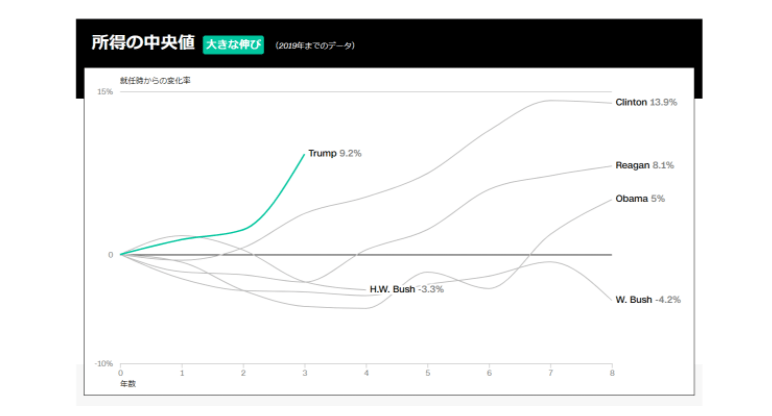This screenshot has width=772, height=416.
Task: Select the Clinton 13.9% line label
Action: click(646, 102)
